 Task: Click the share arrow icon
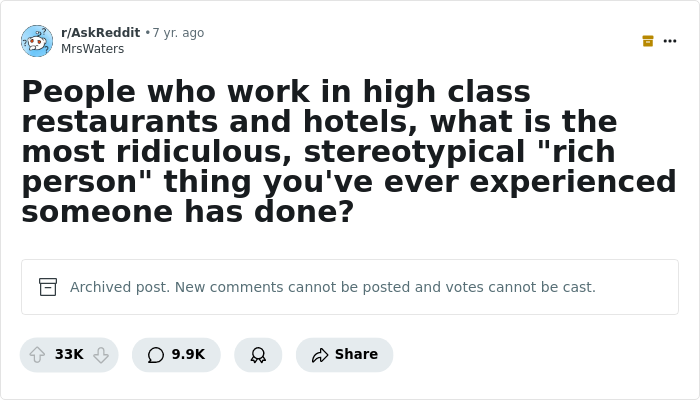320,355
